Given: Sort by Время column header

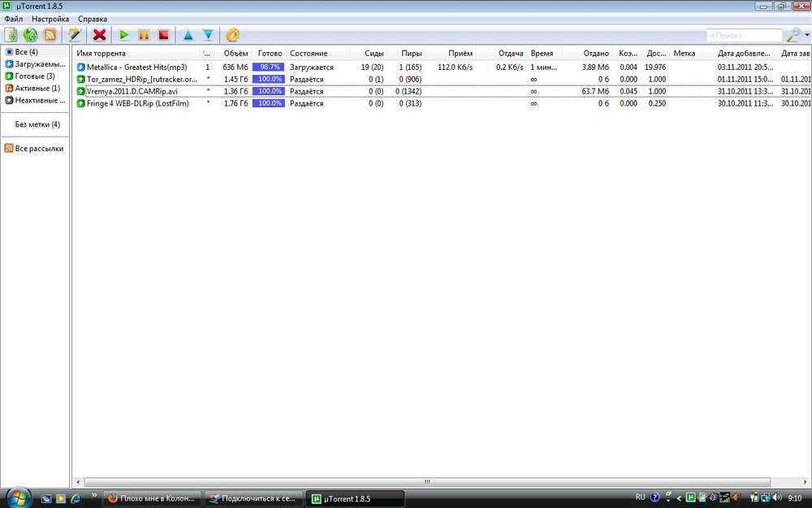Looking at the screenshot, I should pos(544,54).
